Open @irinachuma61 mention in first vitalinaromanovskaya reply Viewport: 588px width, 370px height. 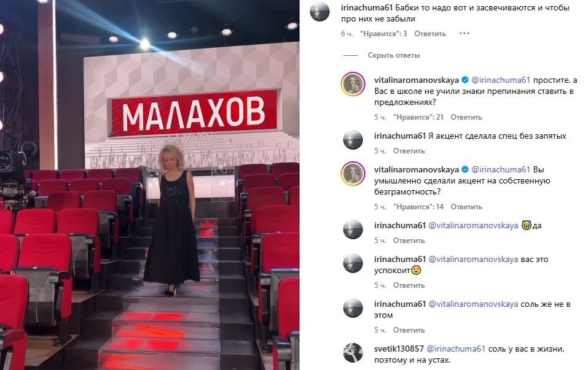click(x=501, y=80)
